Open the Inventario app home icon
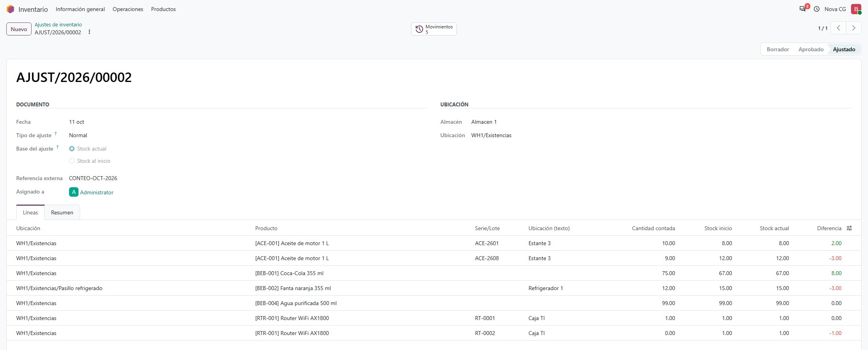This screenshot has height=350, width=868. click(x=10, y=9)
